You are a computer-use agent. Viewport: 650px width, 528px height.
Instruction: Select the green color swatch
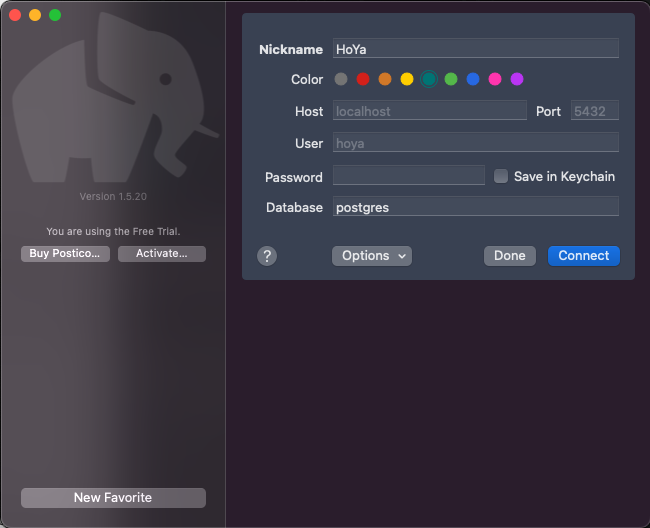click(x=451, y=79)
